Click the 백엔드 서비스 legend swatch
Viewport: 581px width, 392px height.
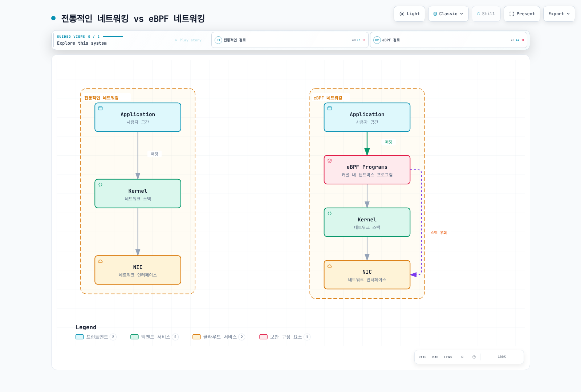tap(134, 337)
